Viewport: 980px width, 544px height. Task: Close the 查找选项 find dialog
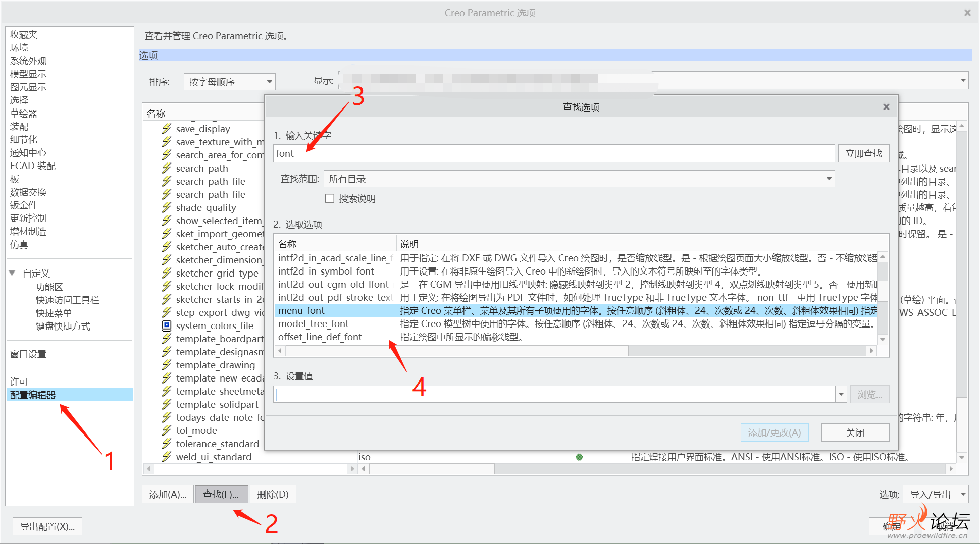(x=886, y=107)
